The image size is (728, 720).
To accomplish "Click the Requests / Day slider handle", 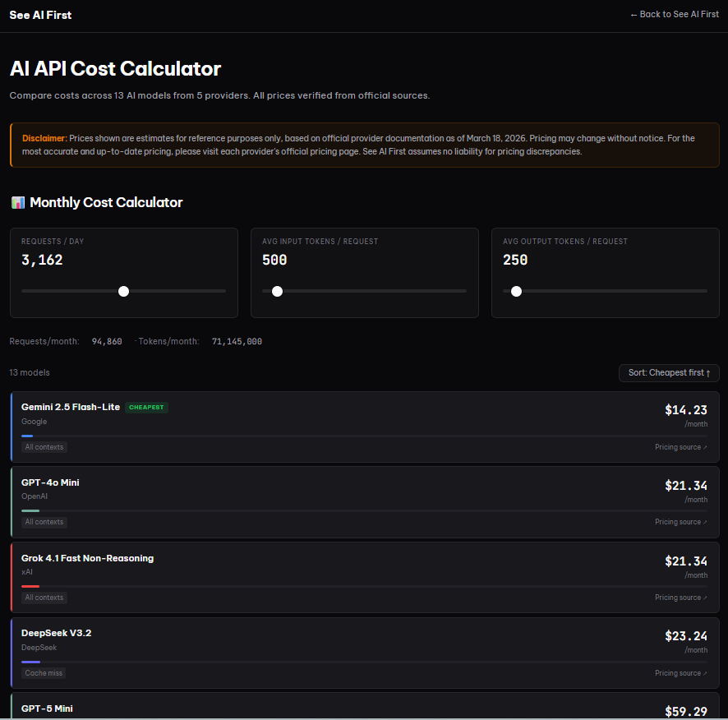I will pos(123,291).
